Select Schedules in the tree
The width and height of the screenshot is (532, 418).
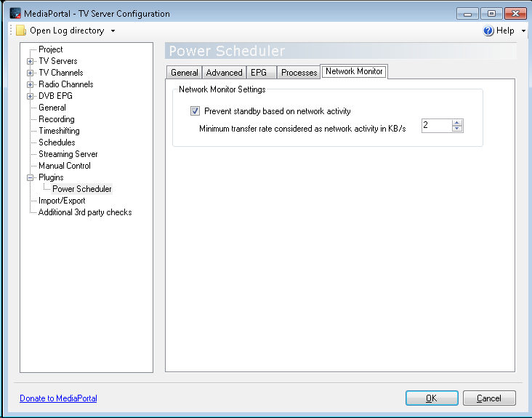tap(57, 142)
